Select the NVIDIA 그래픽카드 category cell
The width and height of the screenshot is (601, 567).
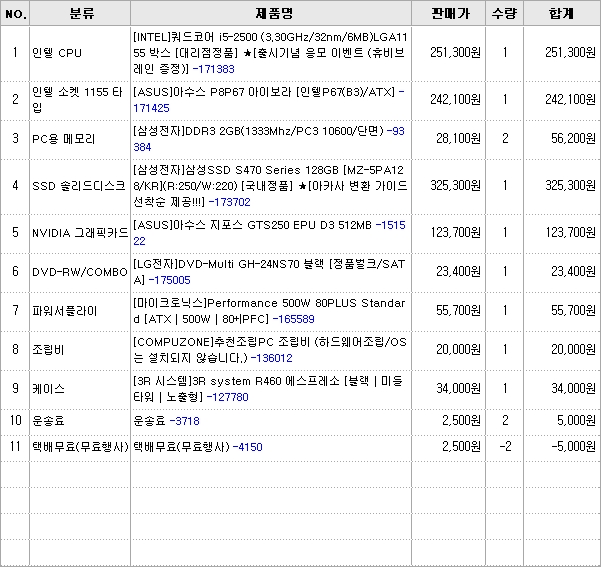pos(80,233)
